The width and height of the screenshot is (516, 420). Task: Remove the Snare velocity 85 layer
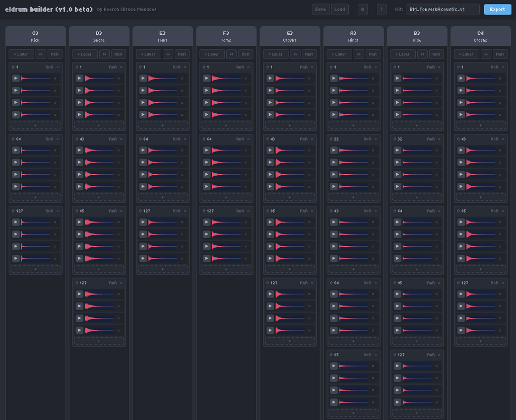[121, 211]
